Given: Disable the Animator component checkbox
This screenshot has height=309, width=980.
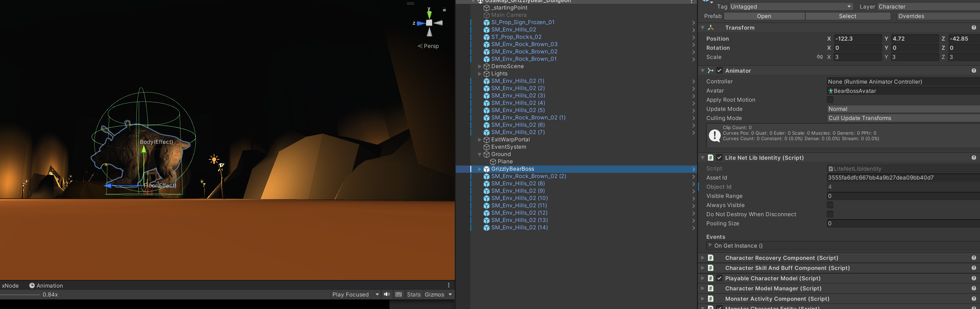Looking at the screenshot, I should coord(720,71).
